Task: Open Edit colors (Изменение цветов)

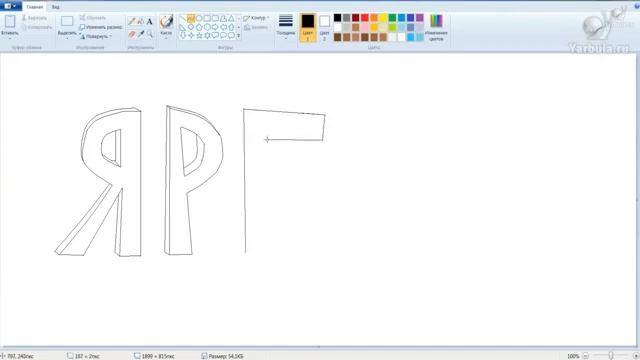Action: coord(436,27)
